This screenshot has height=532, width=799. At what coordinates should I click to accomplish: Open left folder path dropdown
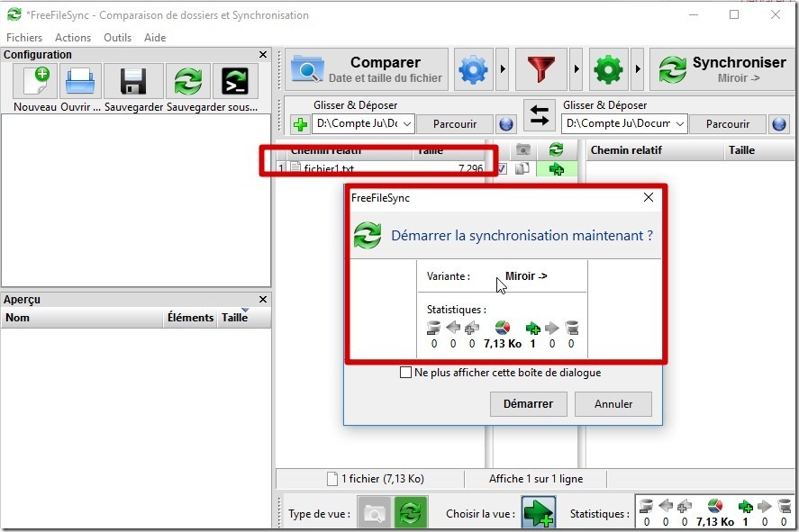pos(407,123)
